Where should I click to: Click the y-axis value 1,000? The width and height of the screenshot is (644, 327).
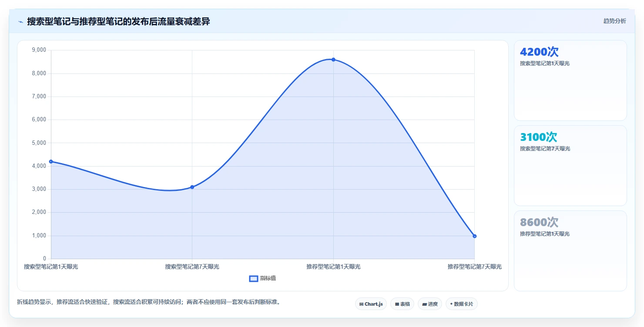tap(39, 236)
